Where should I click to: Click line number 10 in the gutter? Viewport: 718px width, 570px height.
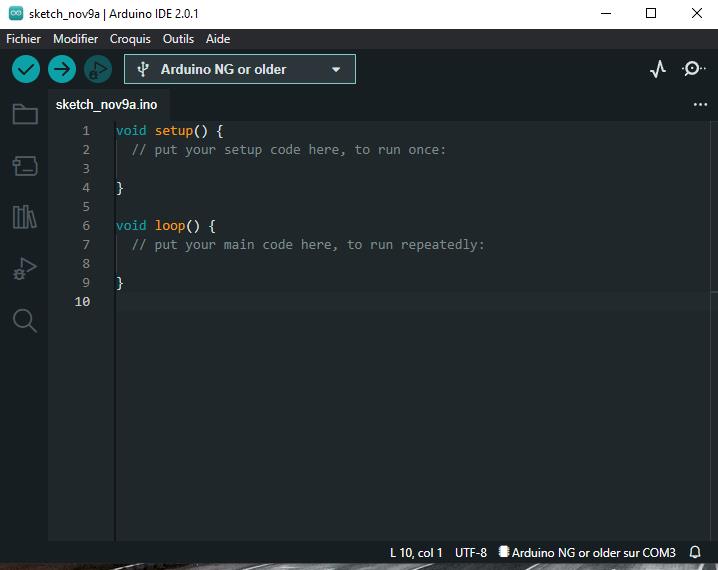point(82,302)
